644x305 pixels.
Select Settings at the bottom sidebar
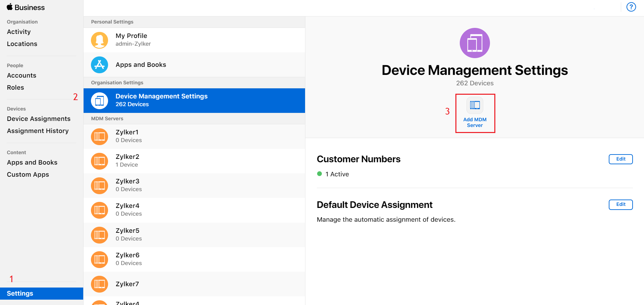point(19,293)
